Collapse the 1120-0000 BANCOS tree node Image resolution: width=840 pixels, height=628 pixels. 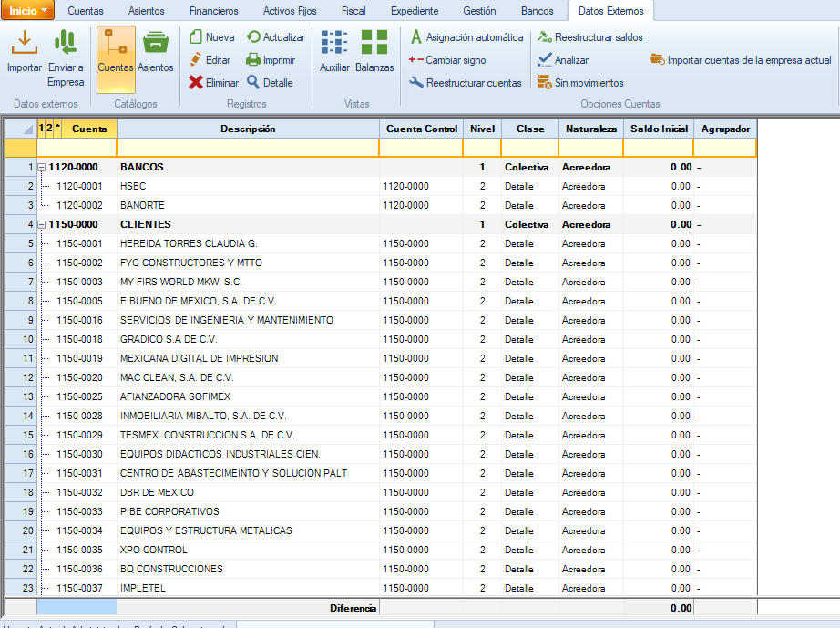(42, 168)
